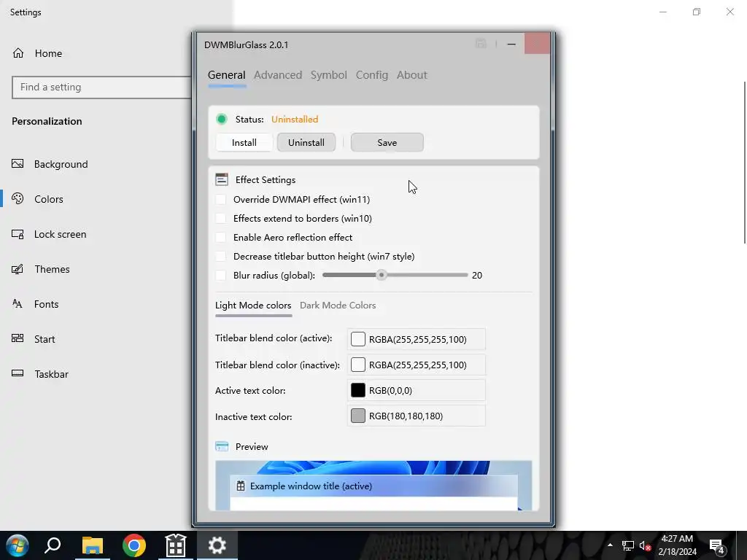The height and width of the screenshot is (560, 747).
Task: Click the Uninstall button
Action: [306, 142]
